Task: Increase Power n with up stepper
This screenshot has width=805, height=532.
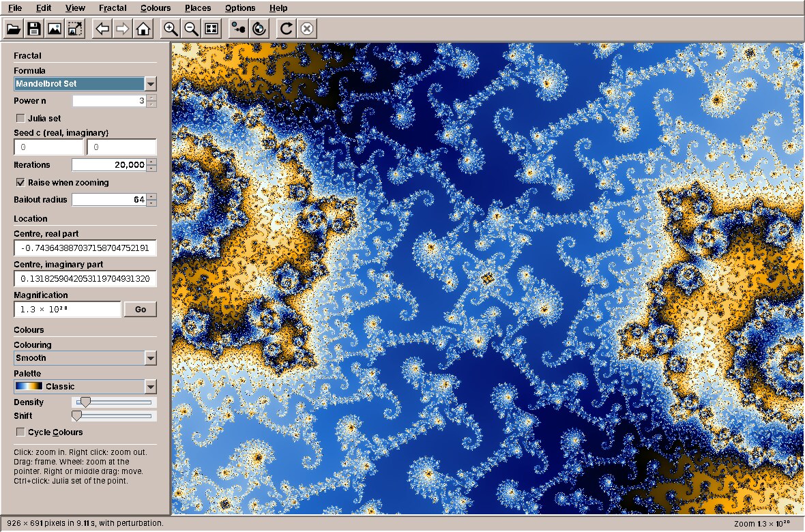Action: (151, 98)
